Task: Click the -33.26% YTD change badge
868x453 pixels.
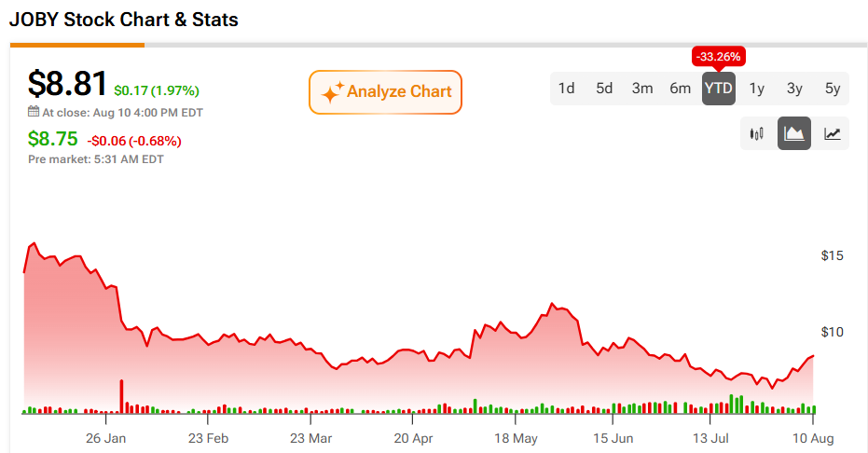Action: [x=719, y=57]
